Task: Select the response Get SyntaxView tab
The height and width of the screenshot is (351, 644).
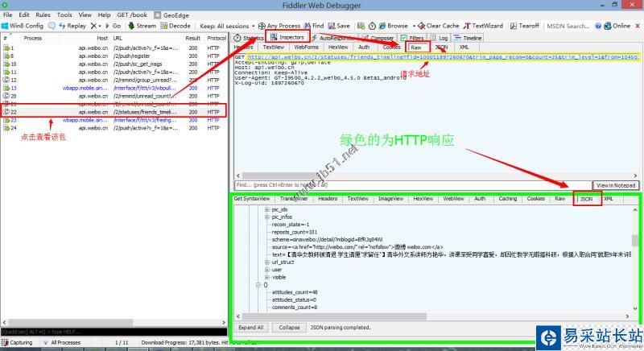Action: tap(252, 199)
